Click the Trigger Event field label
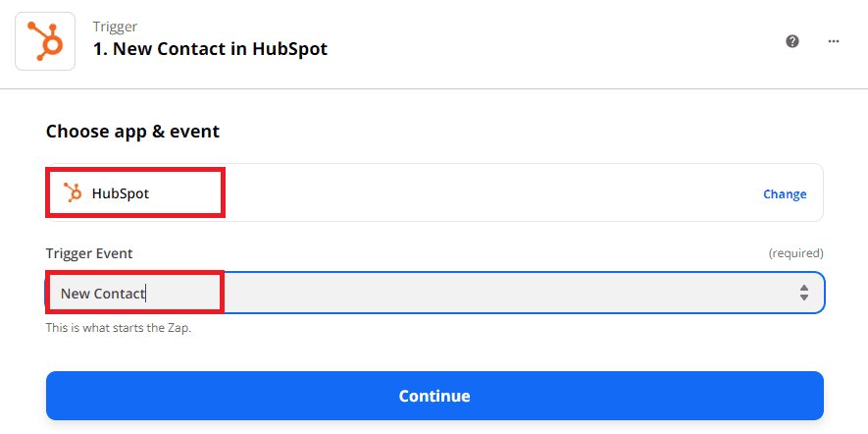The width and height of the screenshot is (868, 434). tap(89, 253)
